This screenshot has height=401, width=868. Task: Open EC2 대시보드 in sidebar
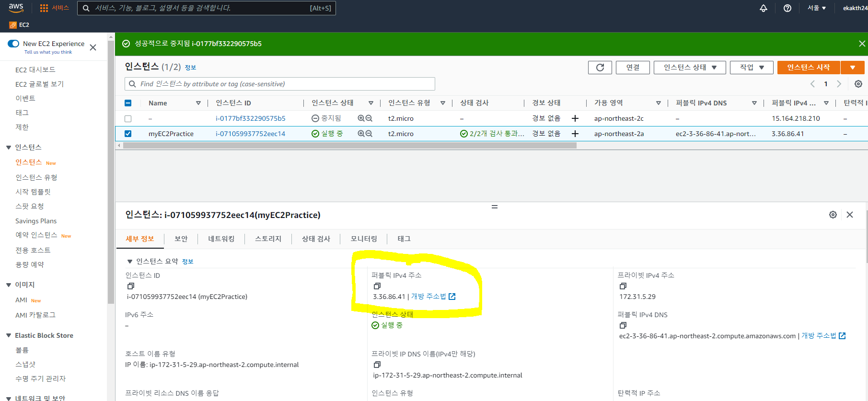tap(35, 70)
